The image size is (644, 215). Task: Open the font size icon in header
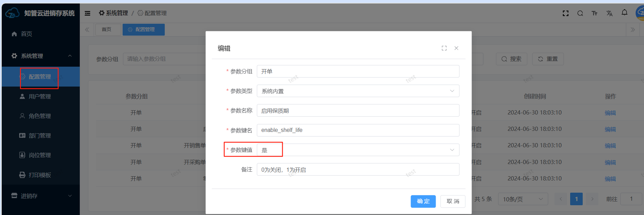[595, 13]
